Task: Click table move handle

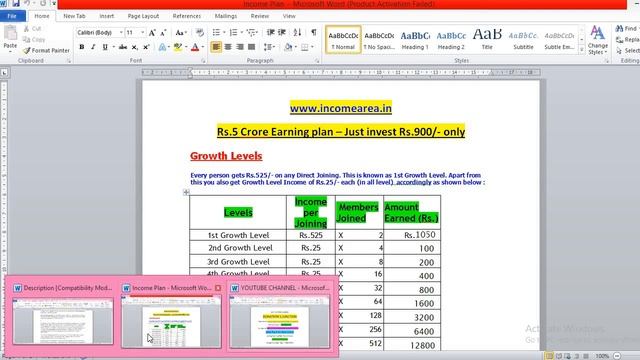Action: pos(186,192)
